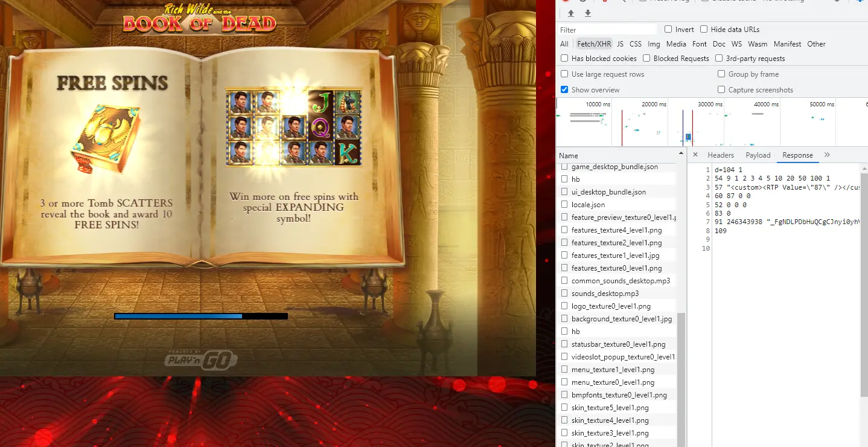Switch to the Response tab
Screen dimensions: 868x447
(797, 155)
